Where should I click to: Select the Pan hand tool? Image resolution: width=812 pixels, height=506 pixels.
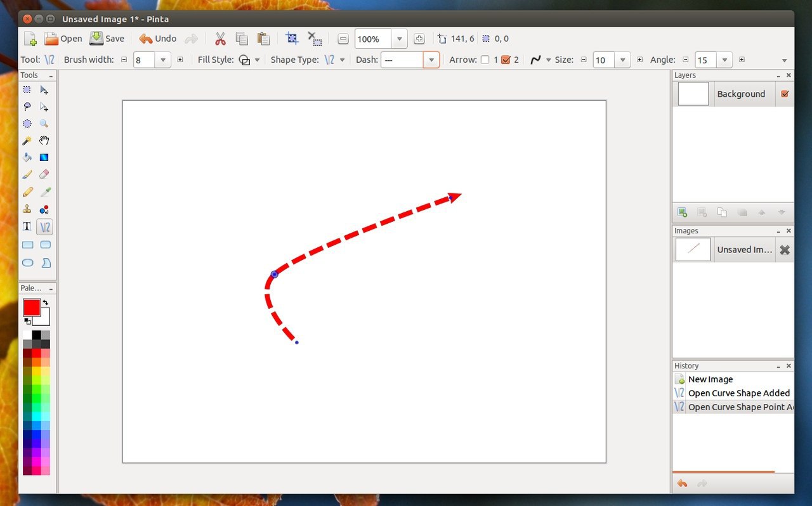44,141
